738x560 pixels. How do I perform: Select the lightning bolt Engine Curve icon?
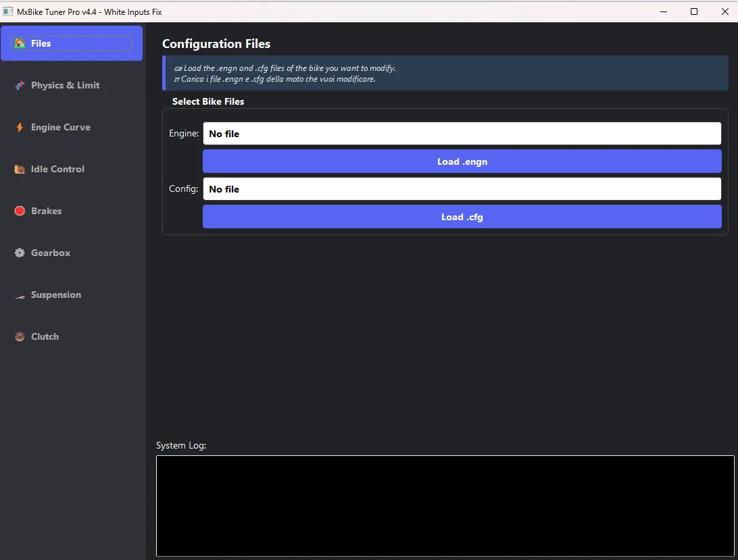[20, 127]
